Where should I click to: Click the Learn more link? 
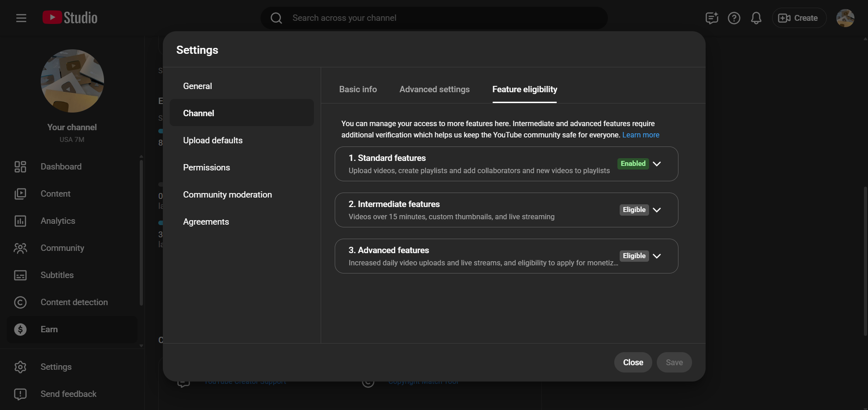click(x=640, y=135)
